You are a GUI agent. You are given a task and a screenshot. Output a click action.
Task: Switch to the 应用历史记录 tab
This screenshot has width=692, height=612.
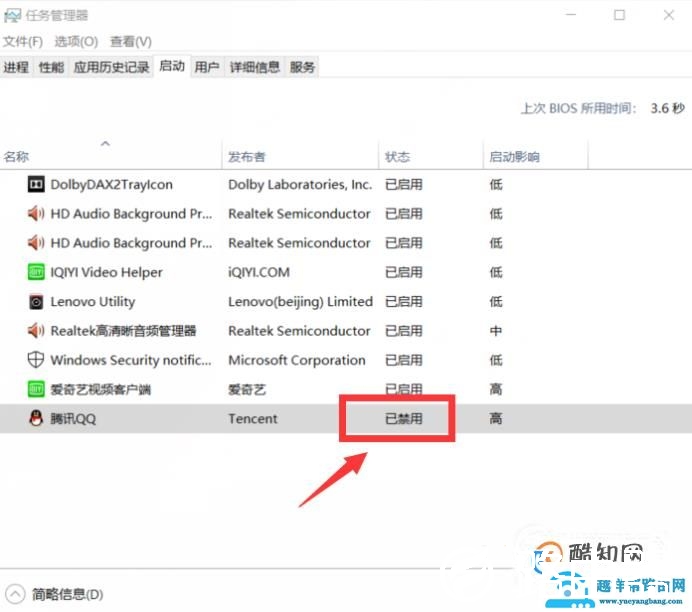click(111, 67)
